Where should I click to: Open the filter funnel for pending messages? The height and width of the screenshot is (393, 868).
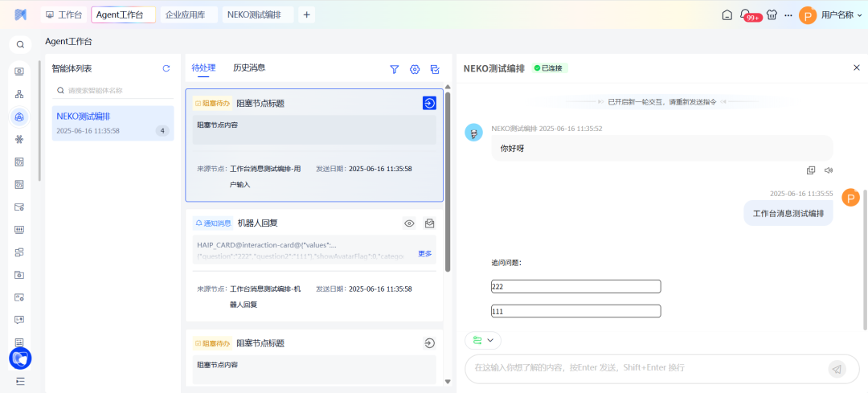395,70
